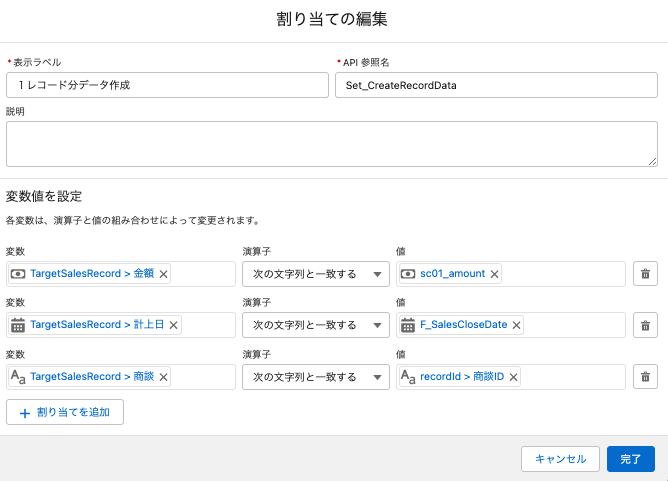Select the F_SalesCloseDate value text

464,325
